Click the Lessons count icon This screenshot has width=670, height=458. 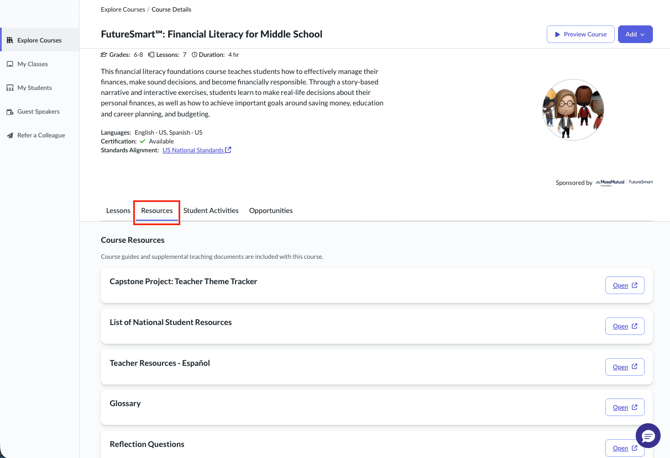(151, 55)
